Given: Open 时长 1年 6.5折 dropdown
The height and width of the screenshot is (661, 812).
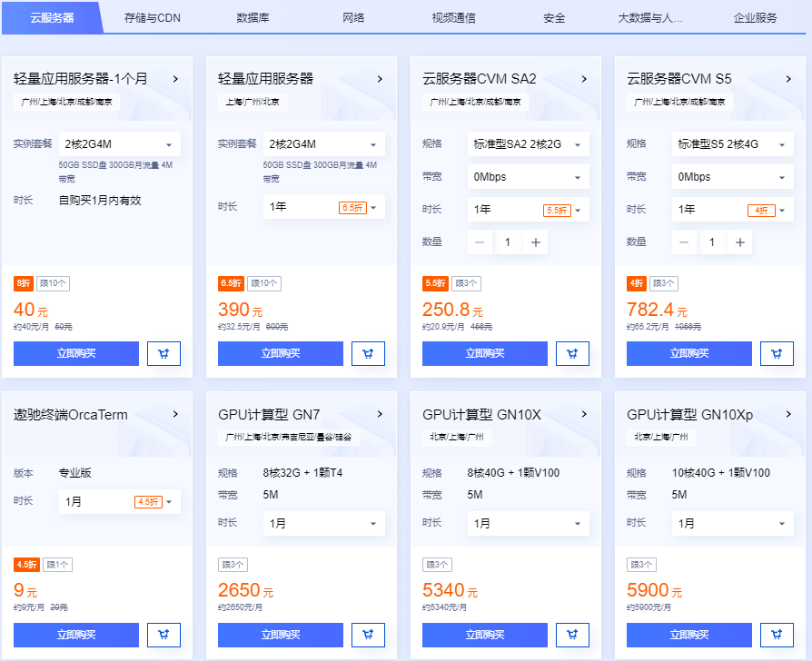Looking at the screenshot, I should [x=324, y=207].
